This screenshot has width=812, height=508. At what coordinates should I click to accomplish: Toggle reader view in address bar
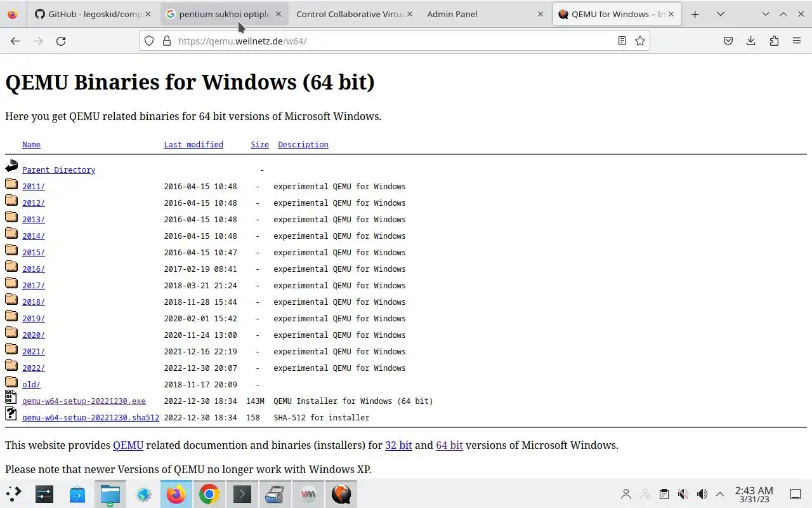pyautogui.click(x=622, y=41)
